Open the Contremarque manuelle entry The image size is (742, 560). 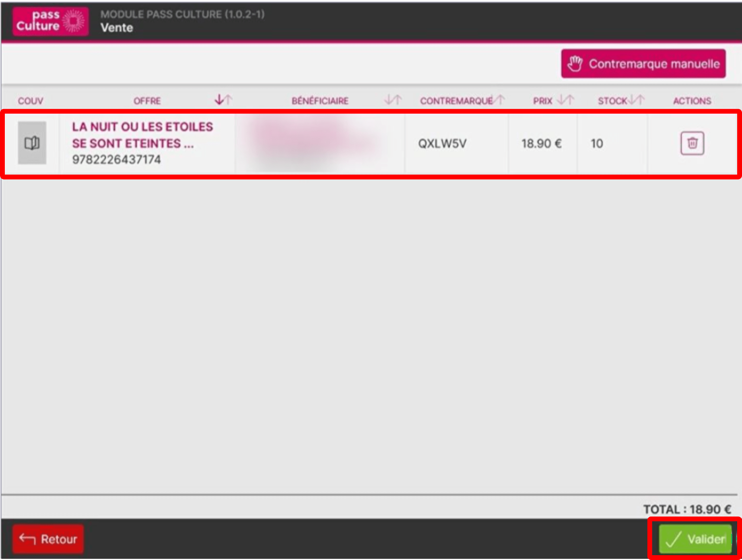643,64
